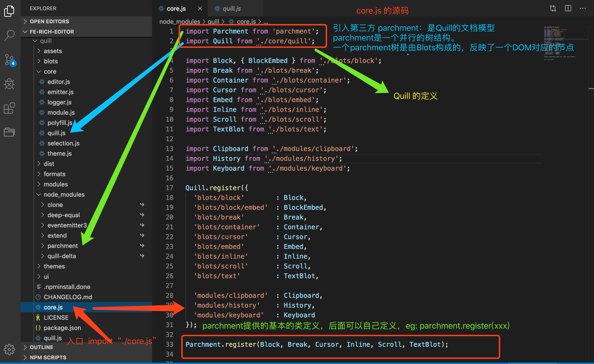Click quill in the breadcrumb path
Image resolution: width=594 pixels, height=364 pixels.
pyautogui.click(x=213, y=22)
